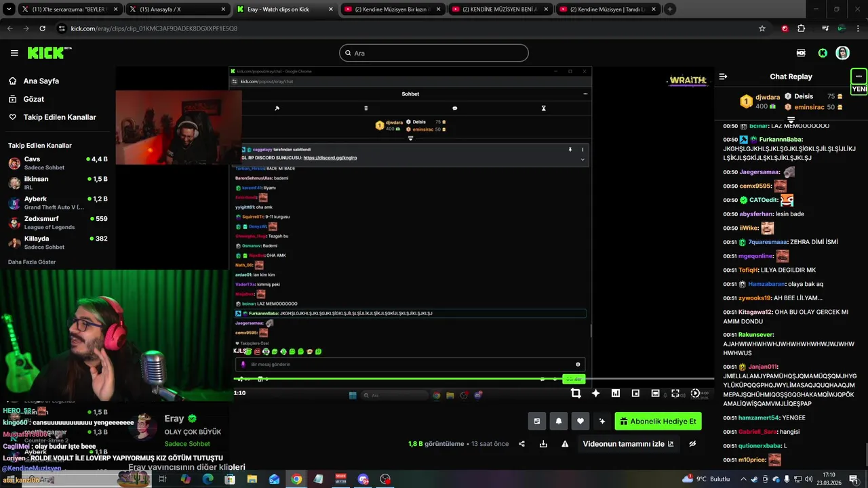Screen dimensions: 868x488
Task: Click the sparkle button beside heart
Action: click(x=601, y=421)
